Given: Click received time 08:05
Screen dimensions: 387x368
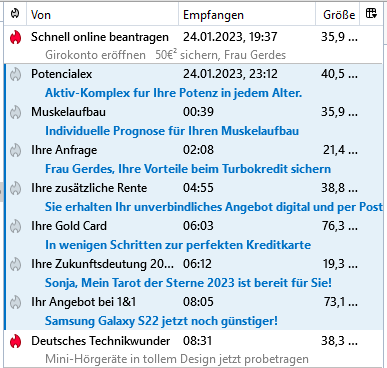Looking at the screenshot, I should [198, 302].
